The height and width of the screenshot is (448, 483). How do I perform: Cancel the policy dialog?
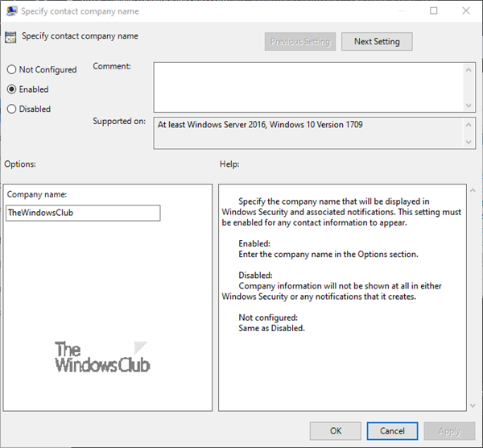392,431
